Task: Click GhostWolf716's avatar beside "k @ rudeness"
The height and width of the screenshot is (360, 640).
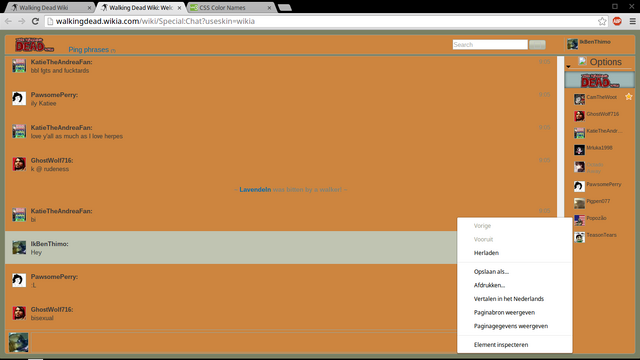Action: [19, 164]
